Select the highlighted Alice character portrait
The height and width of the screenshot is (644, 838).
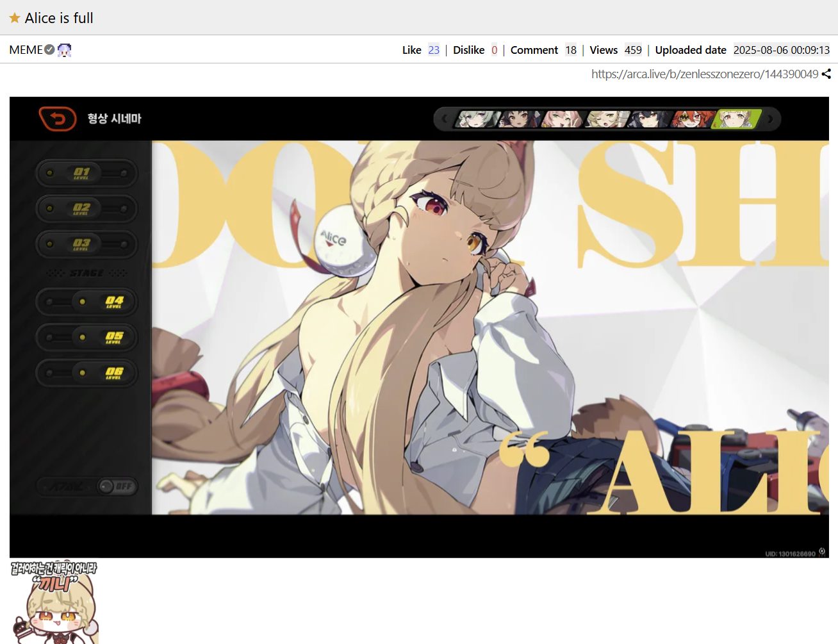(736, 119)
